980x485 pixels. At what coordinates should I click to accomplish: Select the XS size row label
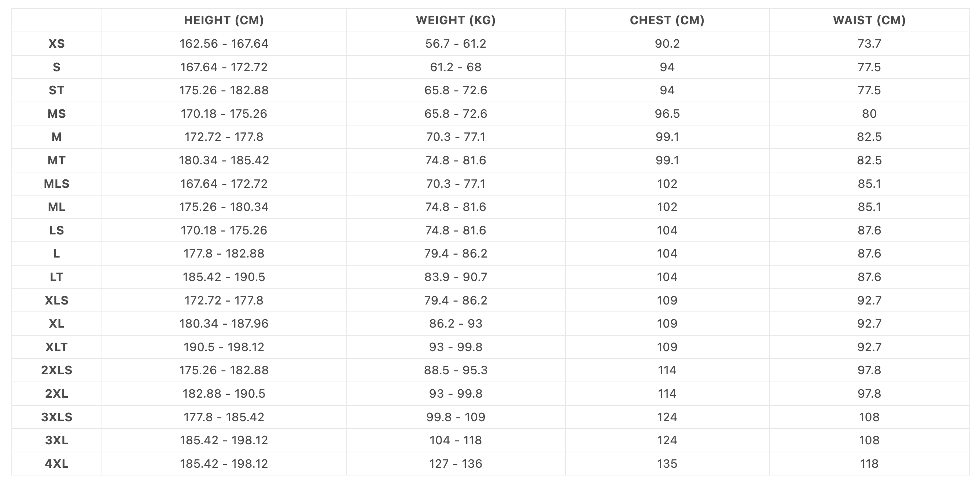pyautogui.click(x=57, y=44)
